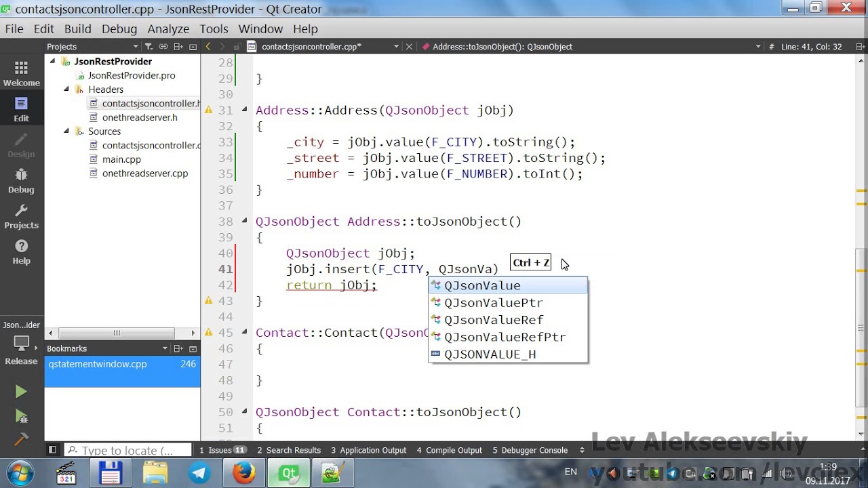Open the output panes selector arrows

click(582, 450)
